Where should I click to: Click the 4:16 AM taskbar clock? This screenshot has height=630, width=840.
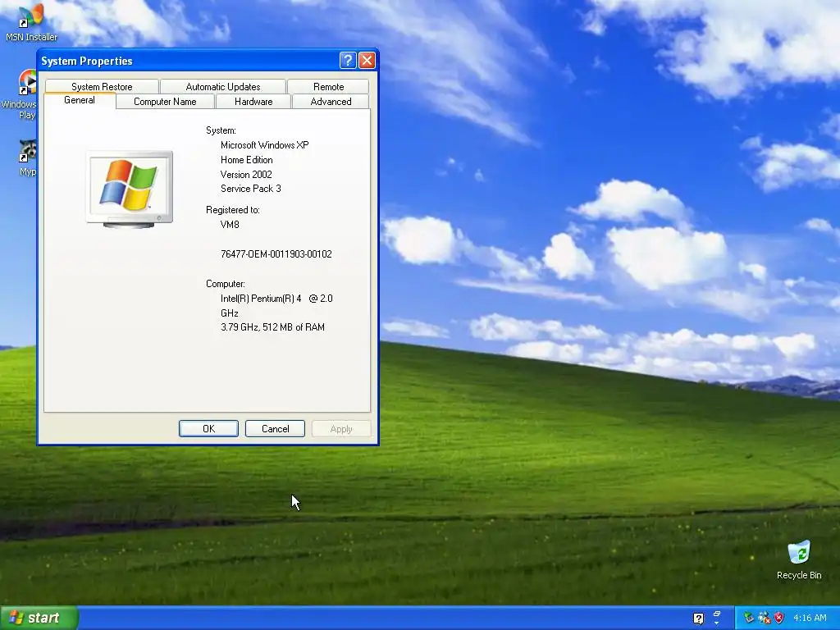click(810, 618)
